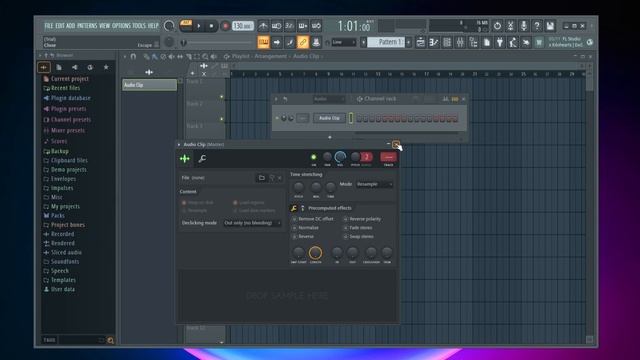Click the transport Stop button

click(x=211, y=26)
